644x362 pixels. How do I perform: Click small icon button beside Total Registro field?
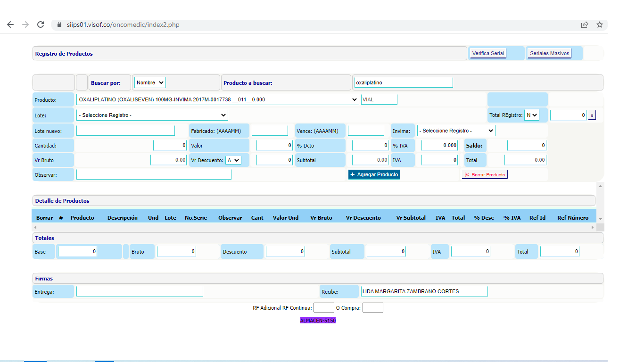pos(592,115)
